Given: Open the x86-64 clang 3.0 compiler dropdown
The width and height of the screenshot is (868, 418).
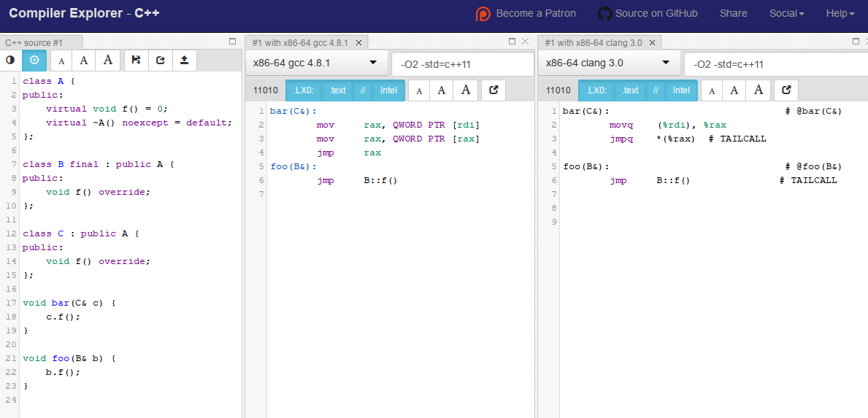Looking at the screenshot, I should point(608,63).
